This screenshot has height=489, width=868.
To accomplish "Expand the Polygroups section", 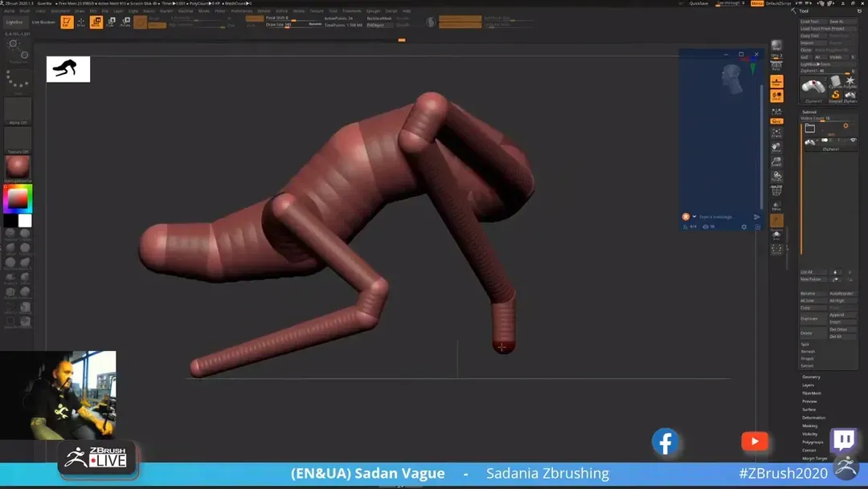I will pyautogui.click(x=813, y=442).
